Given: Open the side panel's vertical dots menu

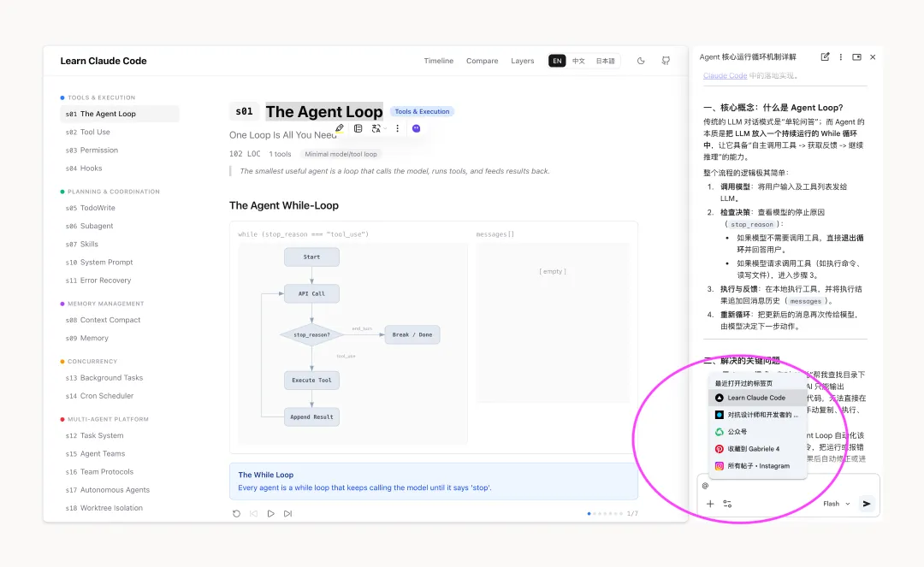Looking at the screenshot, I should tap(841, 57).
